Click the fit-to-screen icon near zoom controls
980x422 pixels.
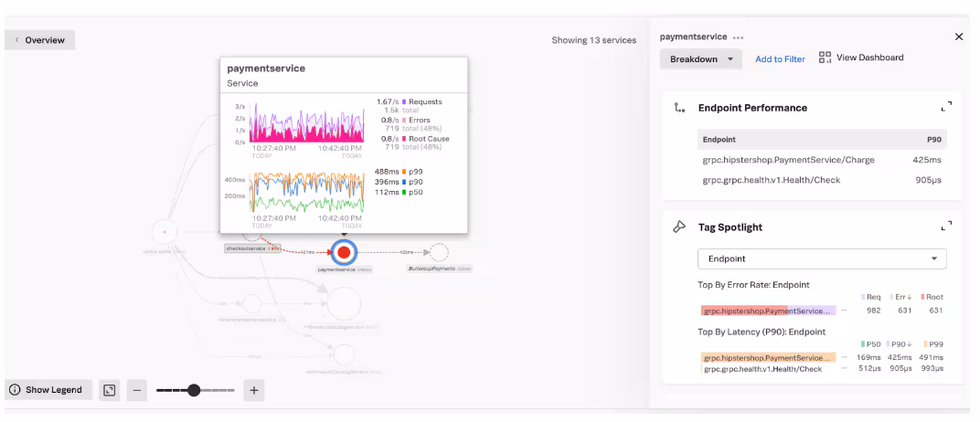(109, 390)
